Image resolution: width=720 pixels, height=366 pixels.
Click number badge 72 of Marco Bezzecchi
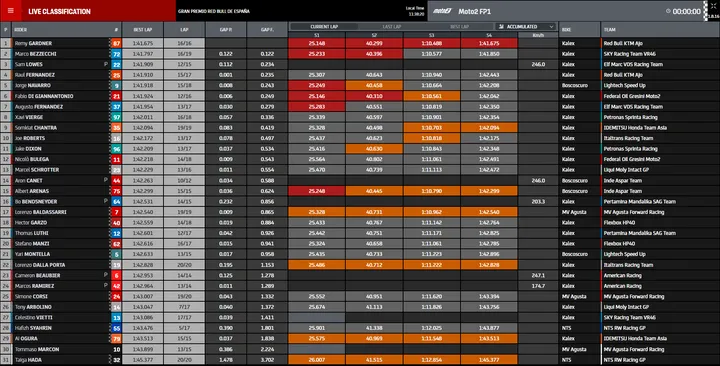116,54
